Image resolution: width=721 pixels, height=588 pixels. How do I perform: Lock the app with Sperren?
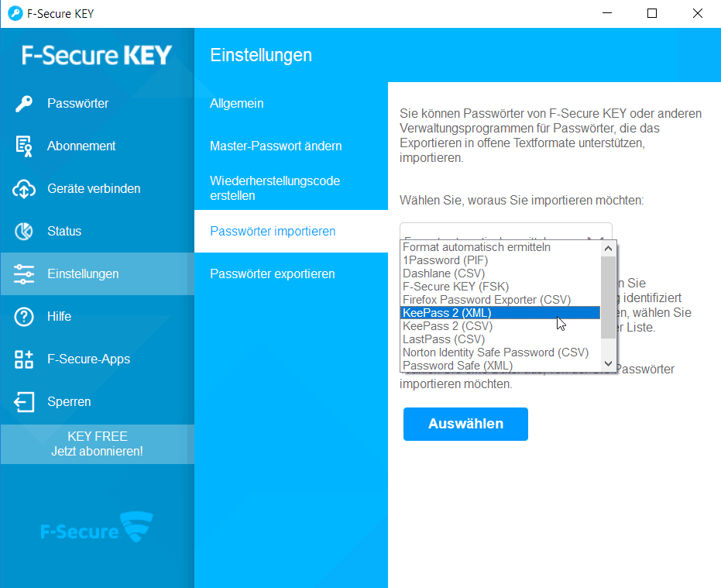pos(98,401)
